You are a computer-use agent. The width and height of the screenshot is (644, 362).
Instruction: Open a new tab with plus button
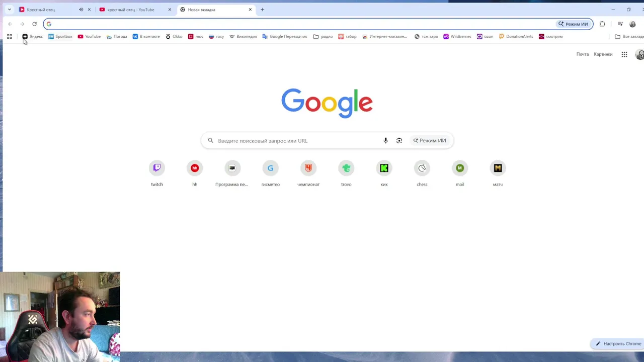pos(262,10)
